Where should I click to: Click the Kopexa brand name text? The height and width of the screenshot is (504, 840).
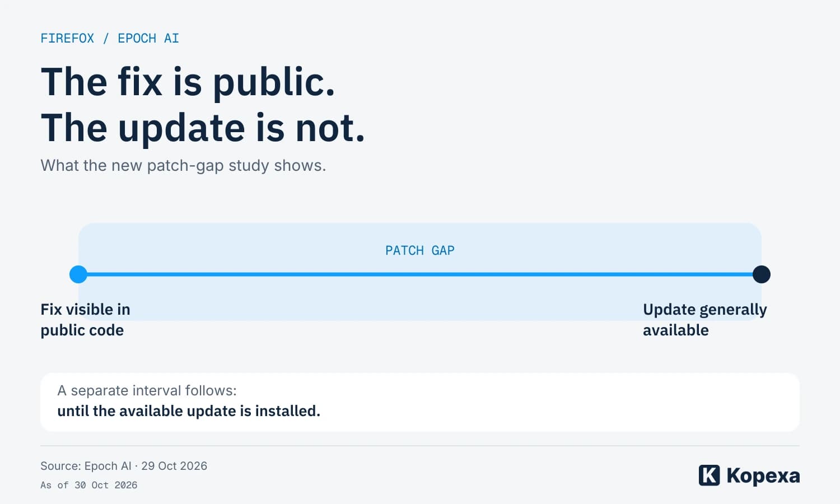pos(763,475)
